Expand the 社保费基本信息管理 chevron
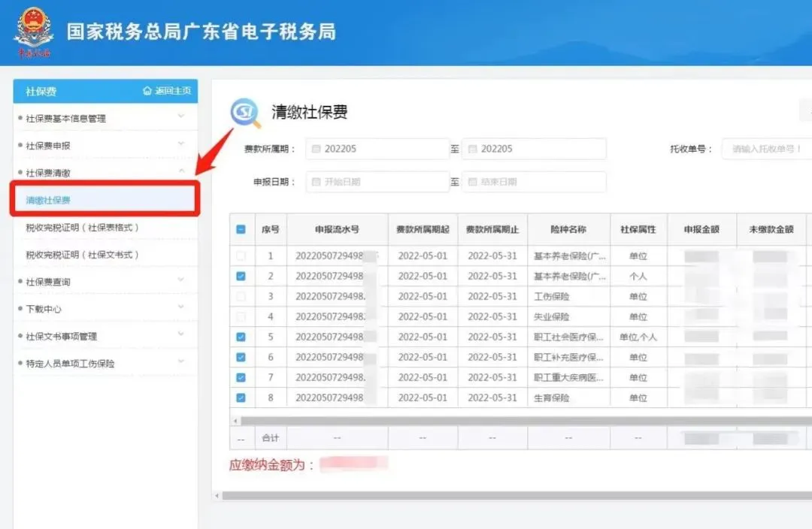Screen dimensions: 812x529 [x=181, y=116]
